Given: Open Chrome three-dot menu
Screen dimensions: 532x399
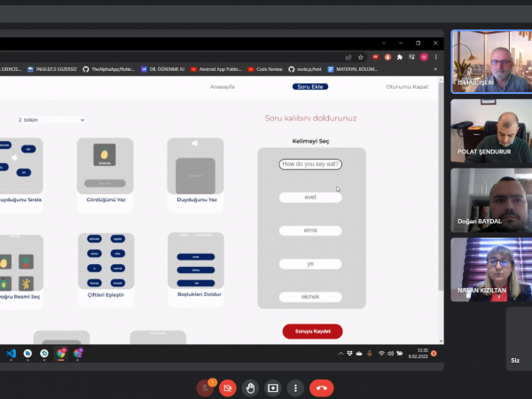Looking at the screenshot, I should [436, 57].
